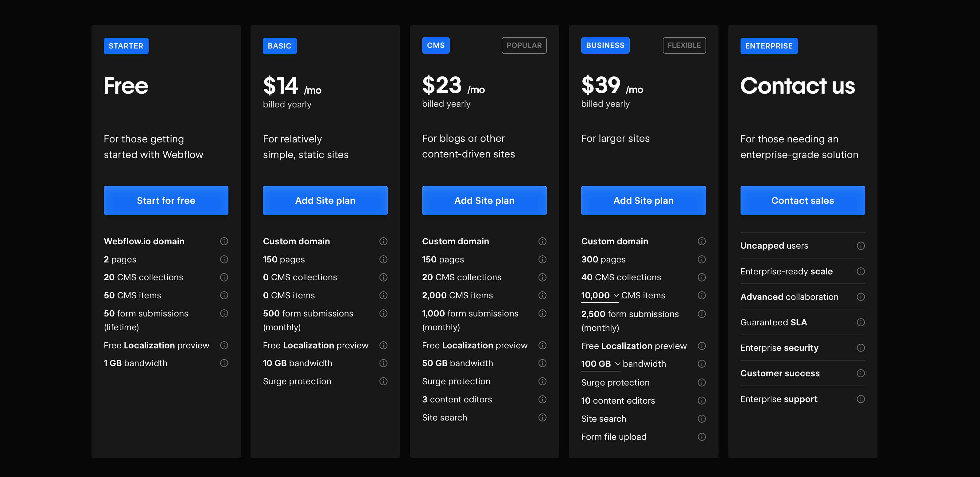Show info for 40 CMS collections

(x=702, y=277)
